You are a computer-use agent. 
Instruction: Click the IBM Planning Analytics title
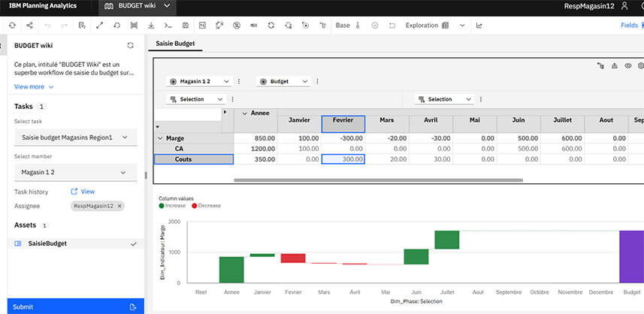pos(43,6)
